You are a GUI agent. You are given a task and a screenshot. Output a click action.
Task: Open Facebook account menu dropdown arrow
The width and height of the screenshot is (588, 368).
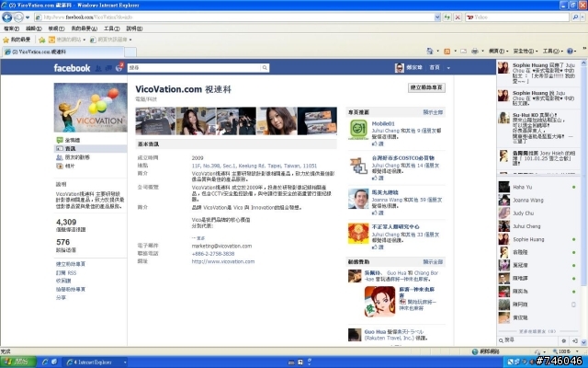pos(448,68)
